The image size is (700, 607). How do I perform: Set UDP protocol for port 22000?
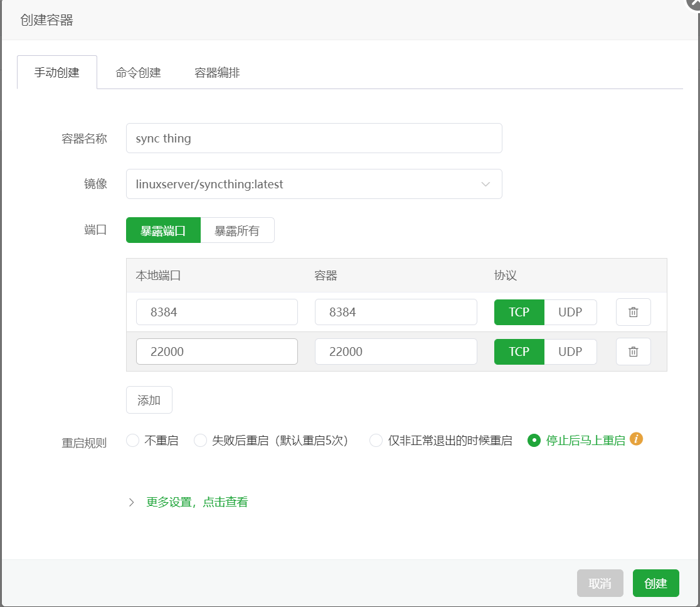(570, 352)
